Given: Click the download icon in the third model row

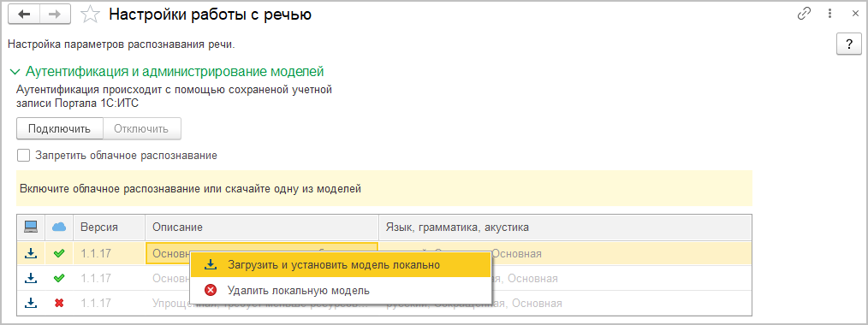Looking at the screenshot, I should (31, 303).
